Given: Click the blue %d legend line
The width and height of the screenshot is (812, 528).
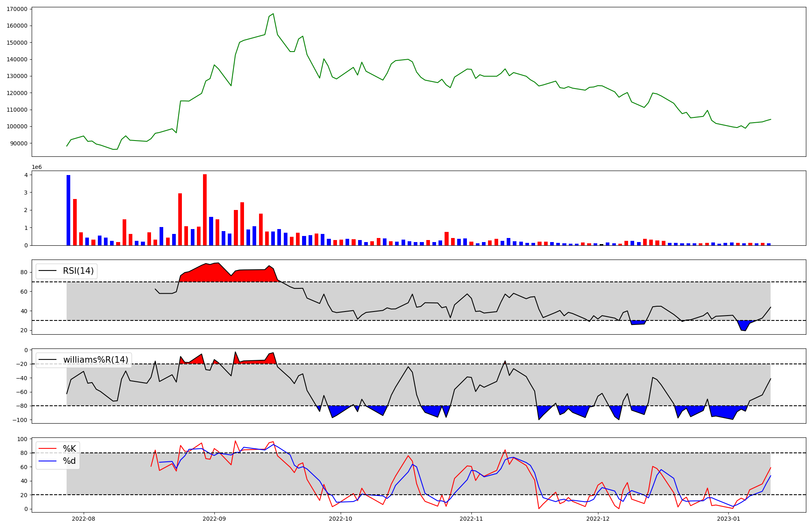Looking at the screenshot, I should coord(47,461).
